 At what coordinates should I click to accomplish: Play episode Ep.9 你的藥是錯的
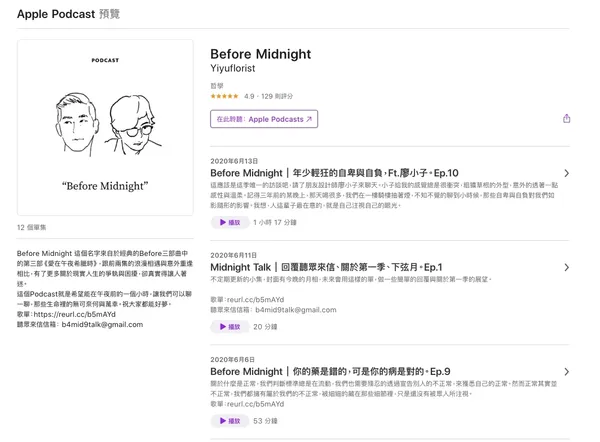[230, 421]
